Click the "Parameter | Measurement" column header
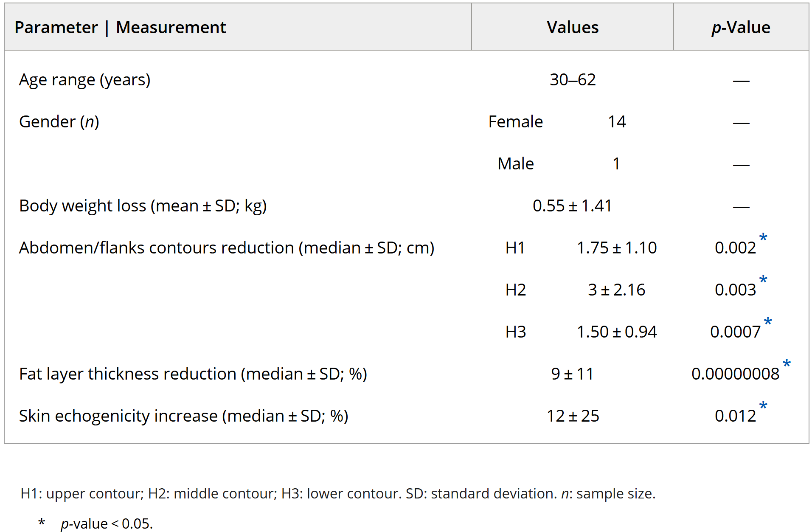The image size is (812, 532). [120, 28]
